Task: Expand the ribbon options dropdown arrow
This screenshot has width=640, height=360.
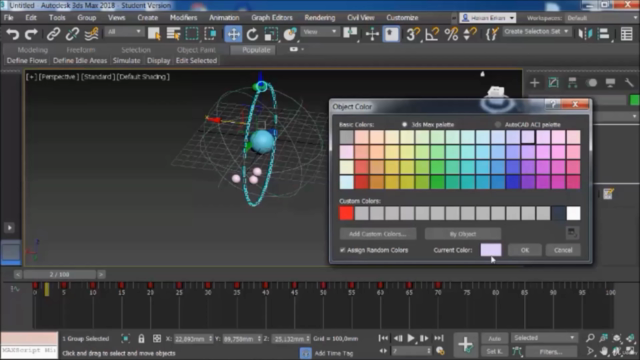Action: (302, 49)
